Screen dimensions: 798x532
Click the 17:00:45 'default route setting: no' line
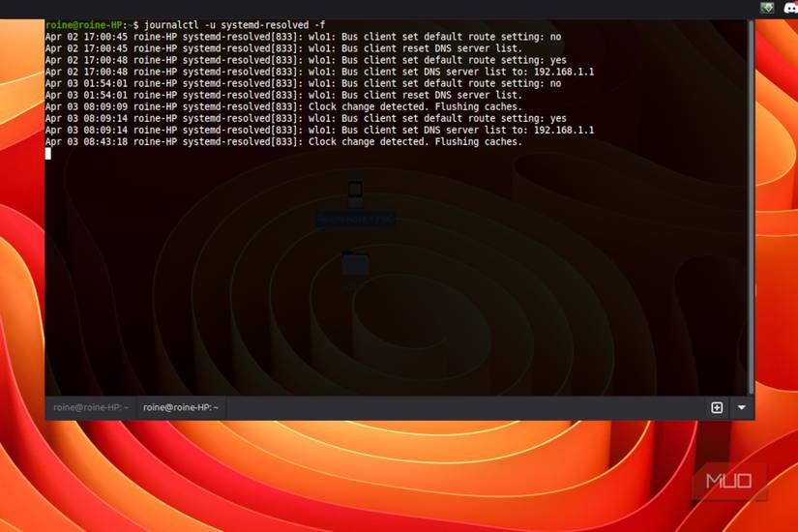tap(304, 37)
